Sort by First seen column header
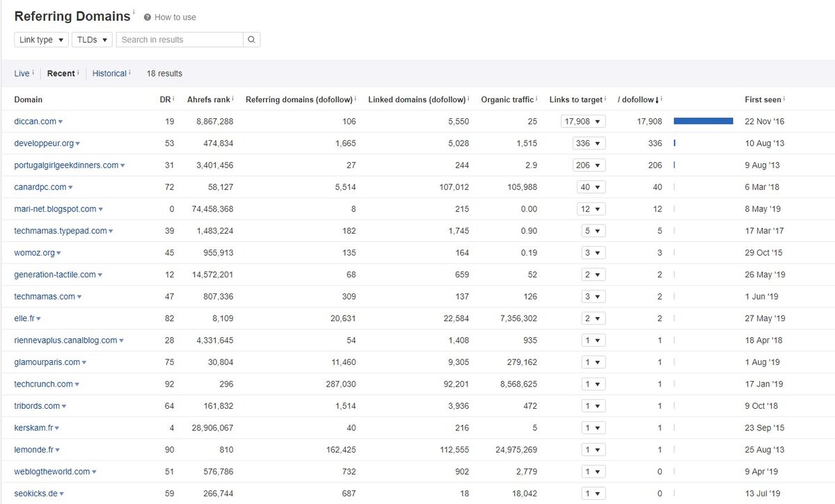835x504 pixels. point(763,100)
